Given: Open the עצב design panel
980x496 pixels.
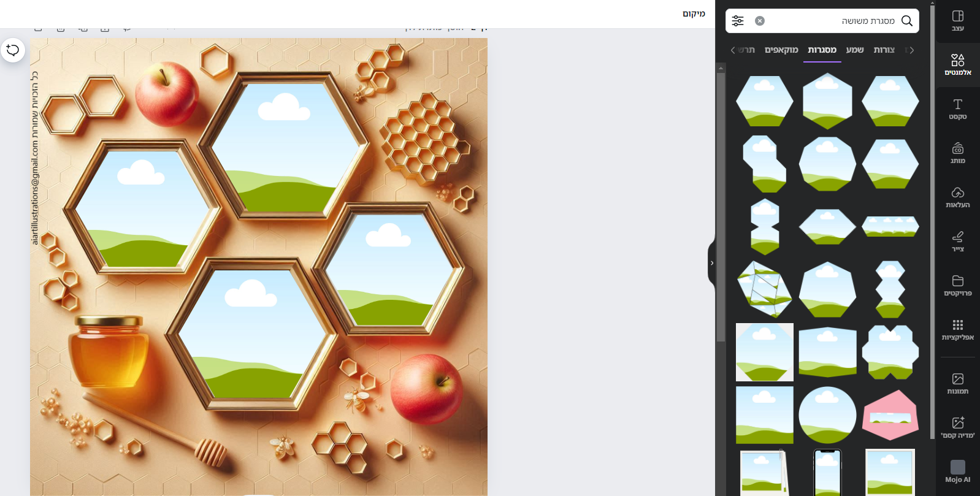Looking at the screenshot, I should click(x=957, y=21).
